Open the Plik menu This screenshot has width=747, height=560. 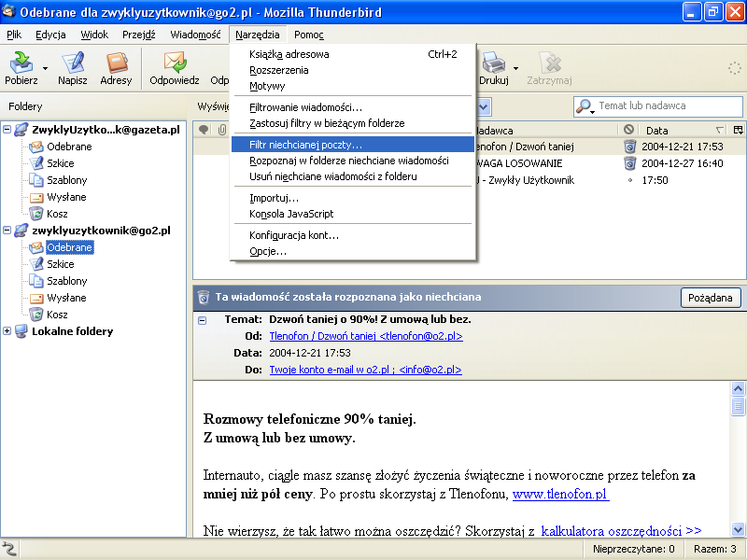(x=14, y=35)
